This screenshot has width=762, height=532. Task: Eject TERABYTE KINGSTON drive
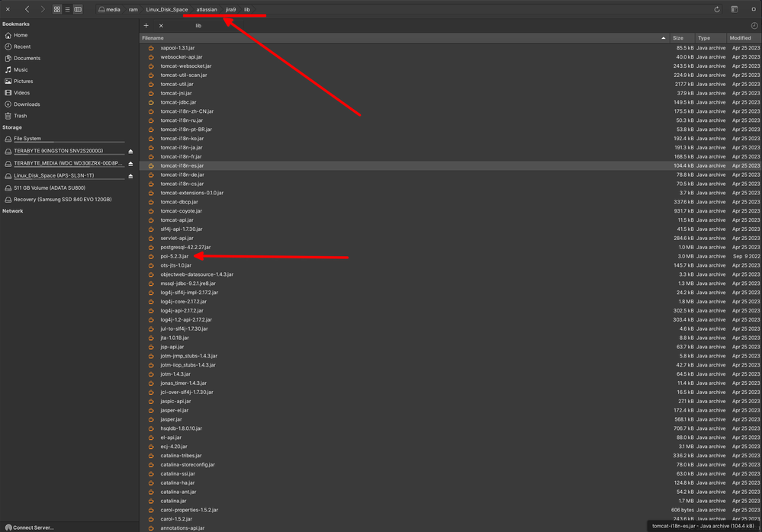[130, 152]
